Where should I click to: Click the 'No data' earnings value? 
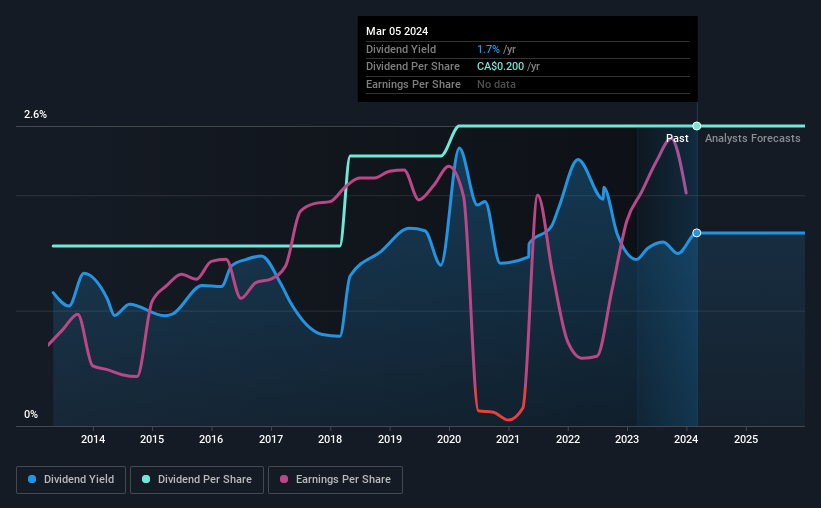(496, 84)
